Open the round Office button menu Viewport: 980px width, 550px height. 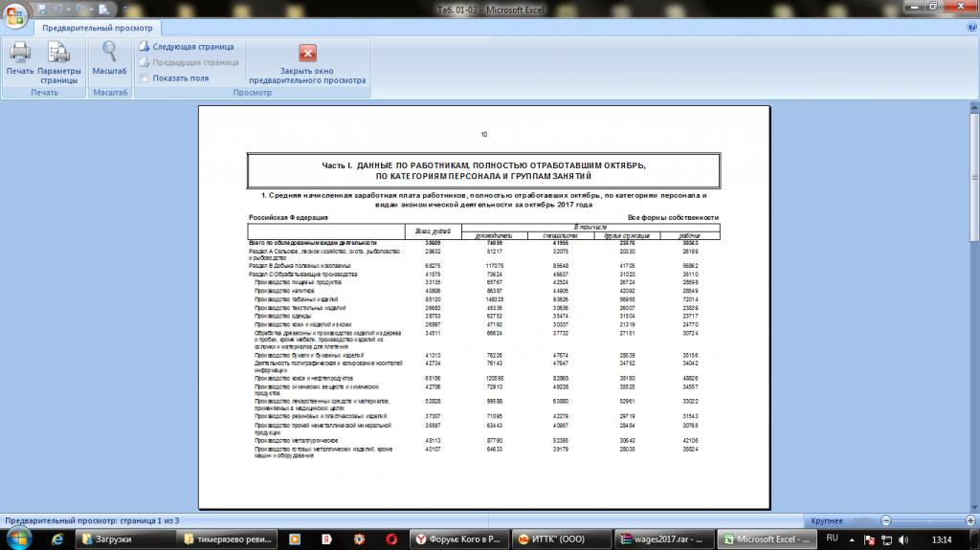[x=16, y=12]
